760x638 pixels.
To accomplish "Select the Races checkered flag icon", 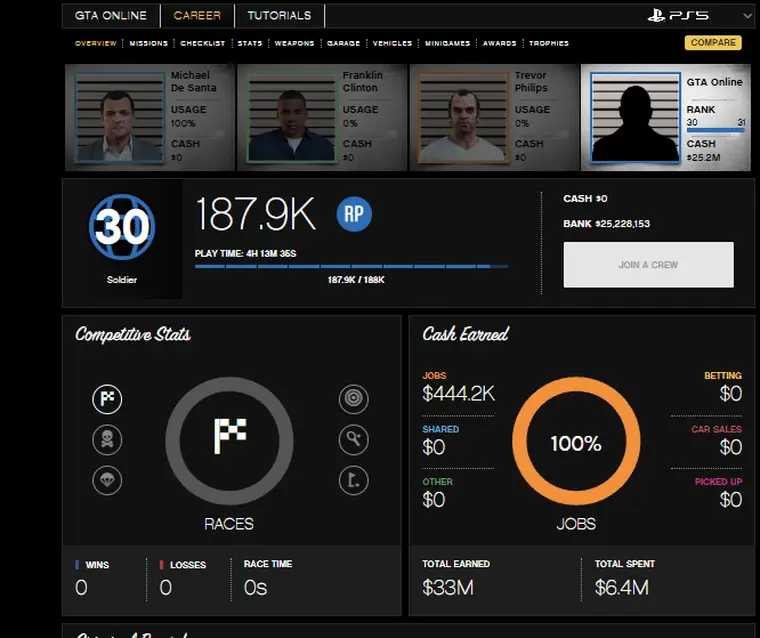I will (107, 400).
